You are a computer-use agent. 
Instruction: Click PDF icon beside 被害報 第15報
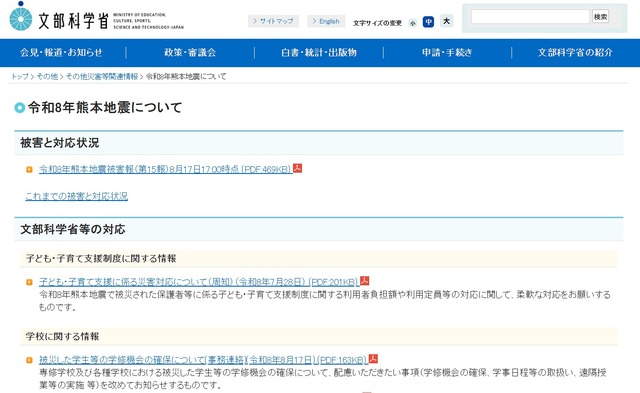(298, 168)
